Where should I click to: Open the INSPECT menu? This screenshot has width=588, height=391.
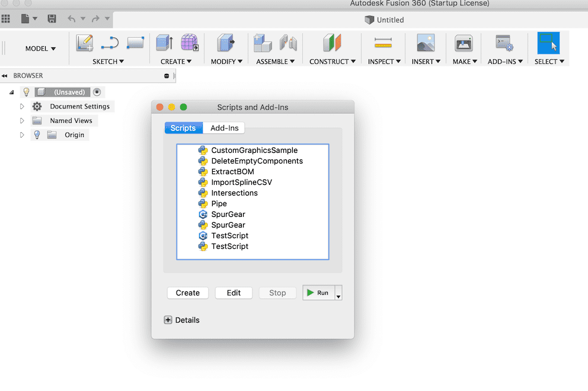pos(384,62)
